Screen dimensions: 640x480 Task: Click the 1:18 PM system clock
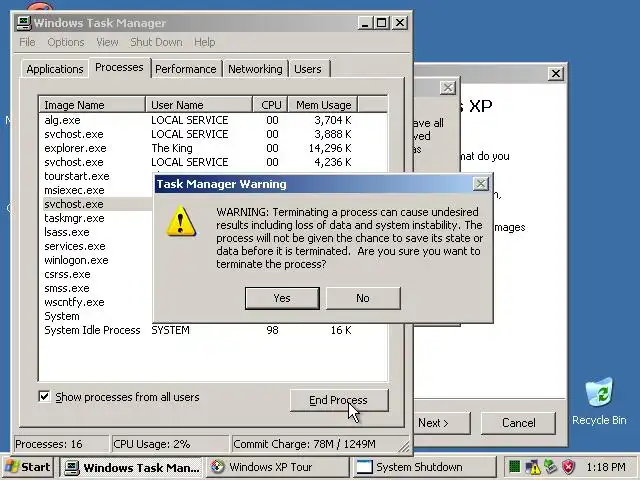606,467
